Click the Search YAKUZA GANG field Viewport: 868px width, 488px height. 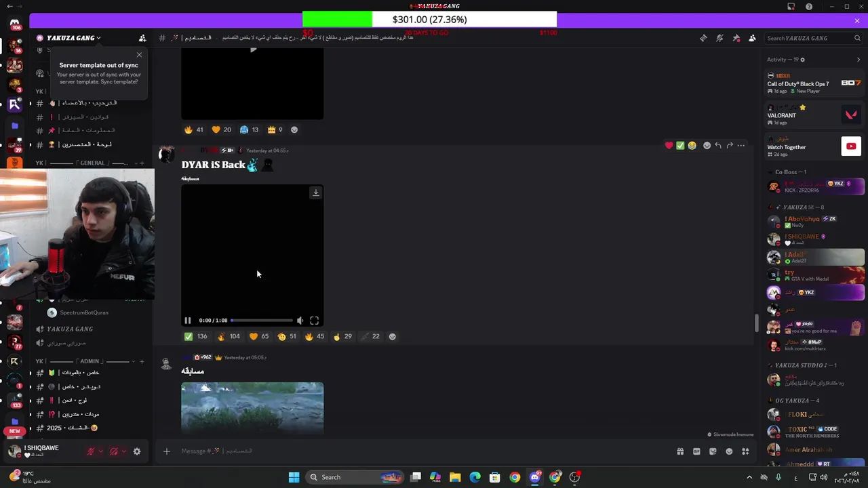[x=814, y=38]
